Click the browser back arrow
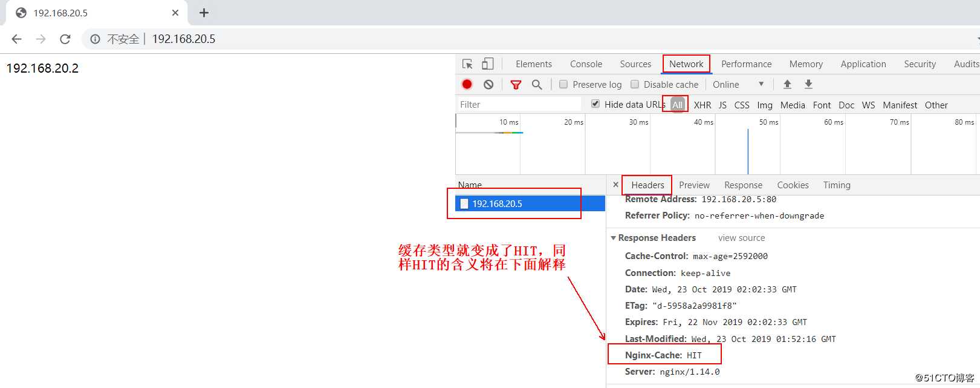Screen dimensions: 980x388 click(17, 39)
